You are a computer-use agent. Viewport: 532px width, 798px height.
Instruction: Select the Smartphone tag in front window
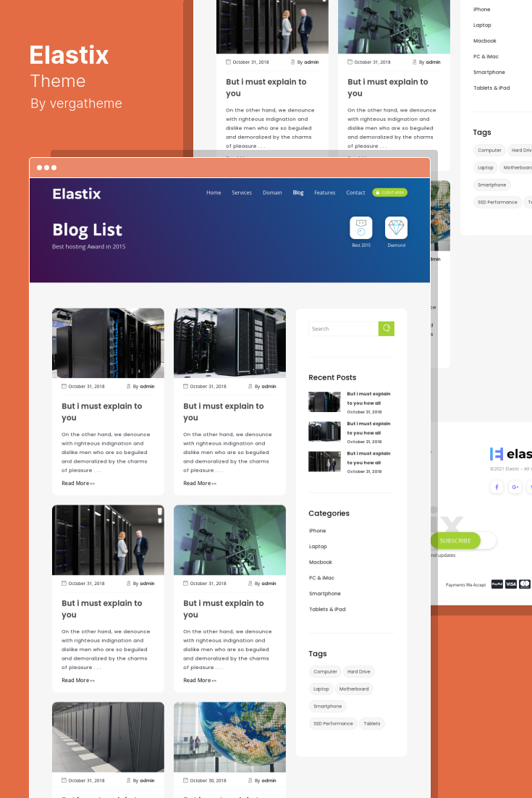328,706
